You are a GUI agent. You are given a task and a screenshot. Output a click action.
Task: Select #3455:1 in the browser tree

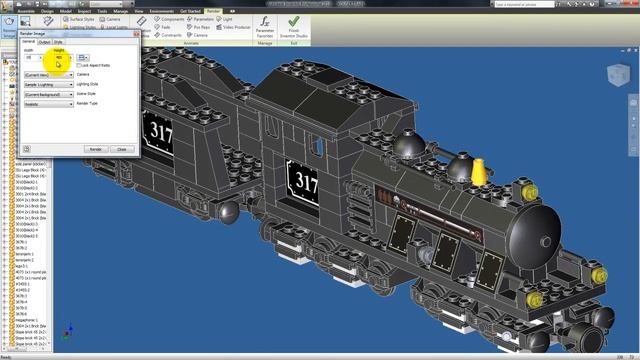23,284
